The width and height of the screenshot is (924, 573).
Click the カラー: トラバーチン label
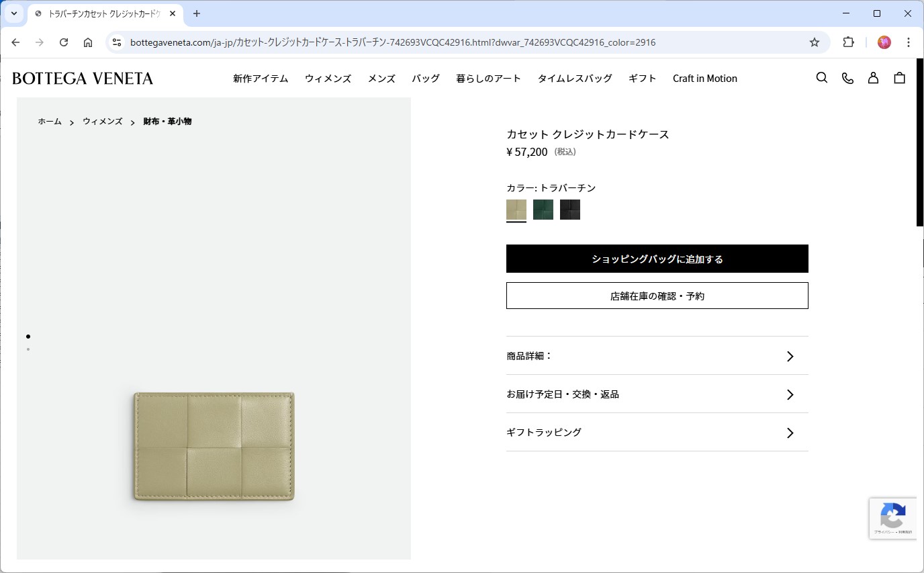point(551,188)
